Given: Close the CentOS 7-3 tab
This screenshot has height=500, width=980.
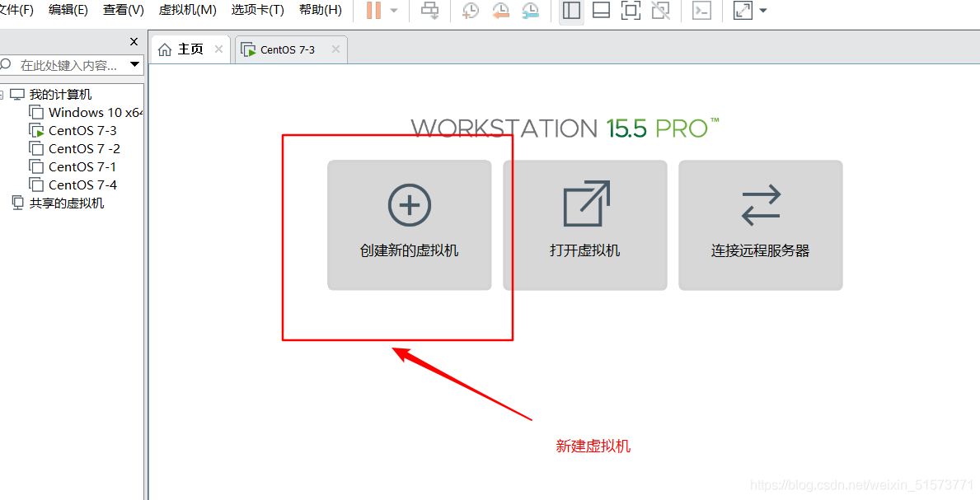Looking at the screenshot, I should [335, 49].
